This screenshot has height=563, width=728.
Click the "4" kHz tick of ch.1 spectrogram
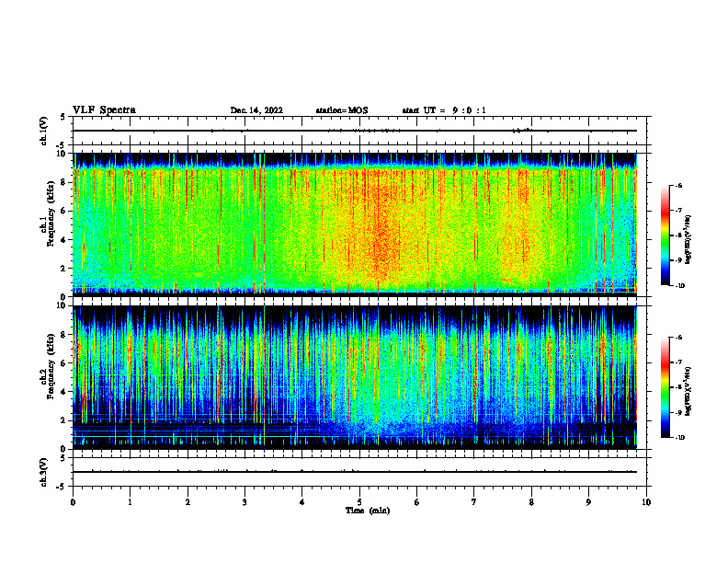(63, 240)
